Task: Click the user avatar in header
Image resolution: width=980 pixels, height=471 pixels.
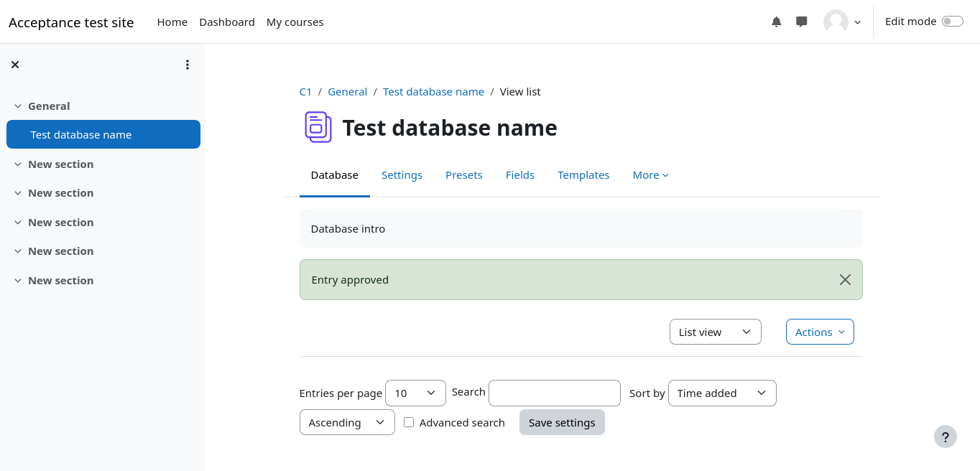Action: coord(836,22)
